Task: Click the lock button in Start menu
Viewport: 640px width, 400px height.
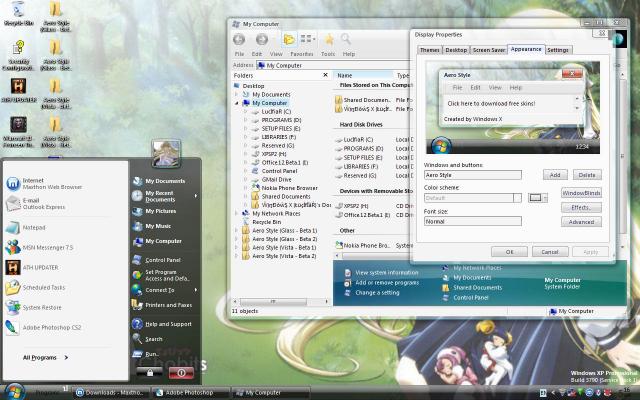Action: click(x=149, y=372)
